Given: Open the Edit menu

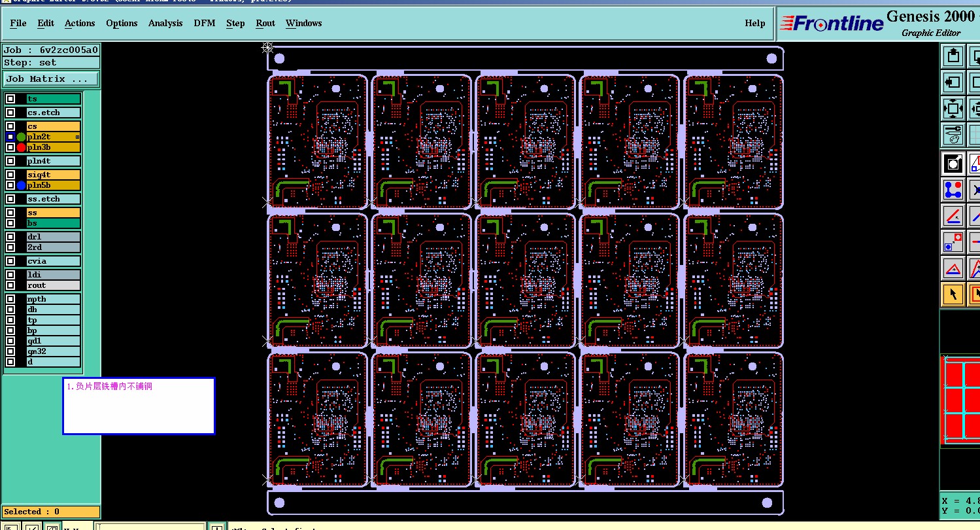Looking at the screenshot, I should coord(46,23).
